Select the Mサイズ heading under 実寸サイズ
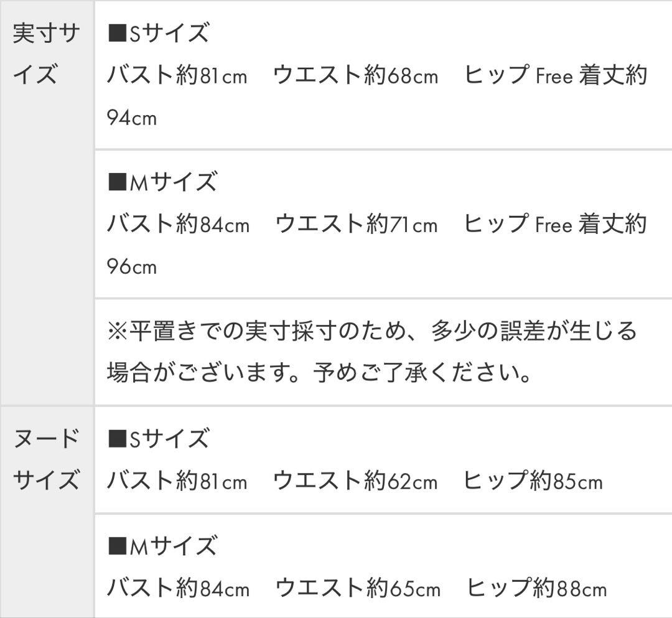672x618 pixels. (x=162, y=182)
